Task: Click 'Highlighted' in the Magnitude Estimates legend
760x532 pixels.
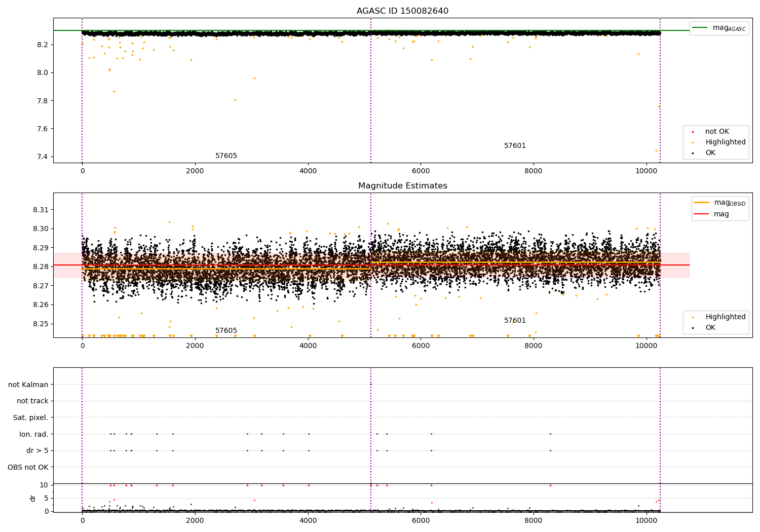Action: [x=726, y=317]
